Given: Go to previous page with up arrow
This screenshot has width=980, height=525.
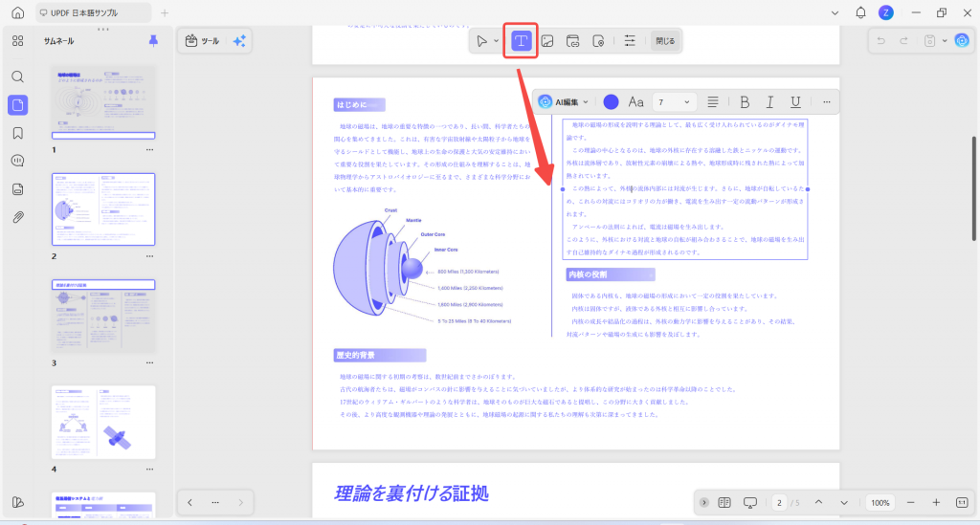Looking at the screenshot, I should coord(818,502).
